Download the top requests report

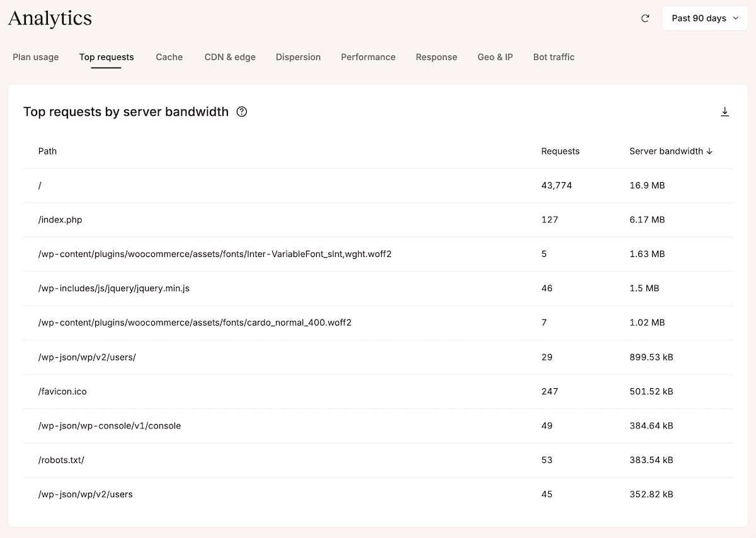tap(724, 112)
